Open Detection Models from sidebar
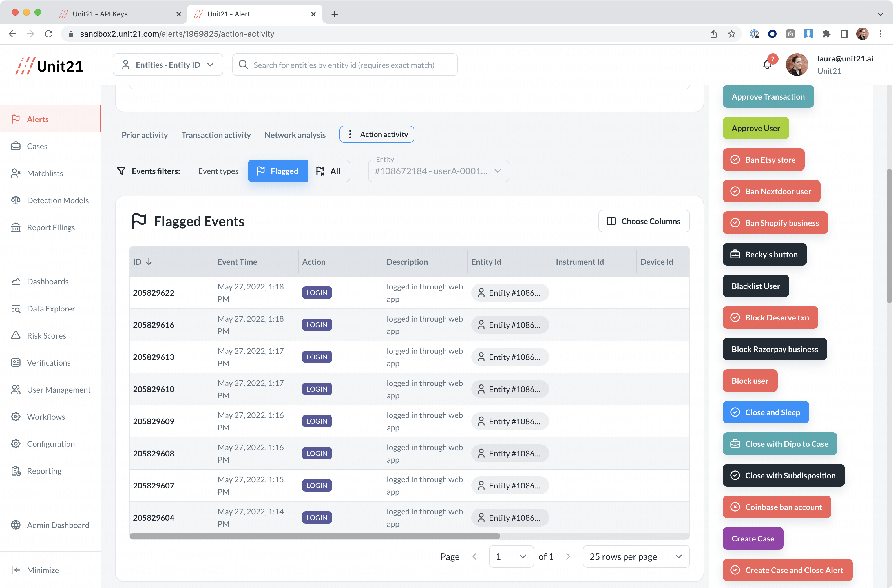The height and width of the screenshot is (588, 893). tap(58, 200)
